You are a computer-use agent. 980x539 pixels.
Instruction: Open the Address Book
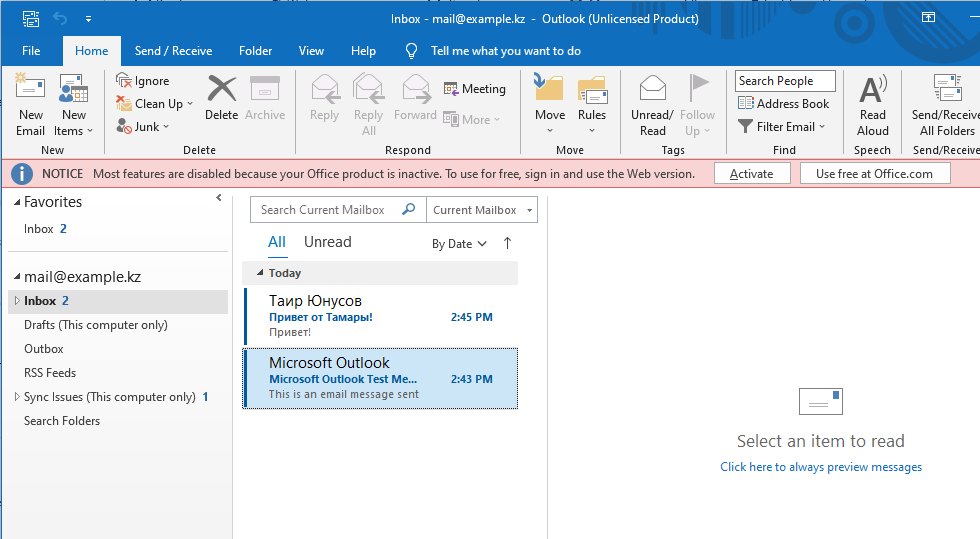pyautogui.click(x=784, y=104)
